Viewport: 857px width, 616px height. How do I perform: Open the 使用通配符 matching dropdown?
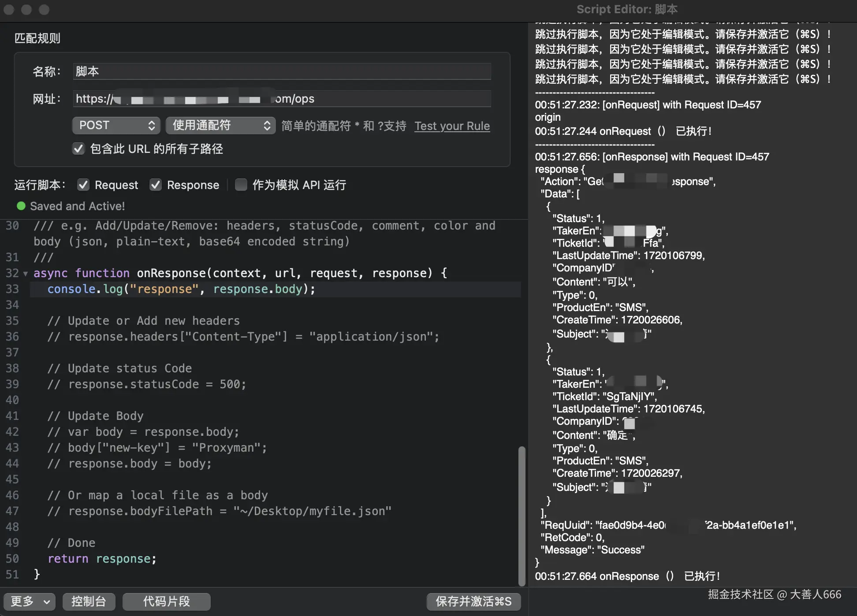[220, 126]
